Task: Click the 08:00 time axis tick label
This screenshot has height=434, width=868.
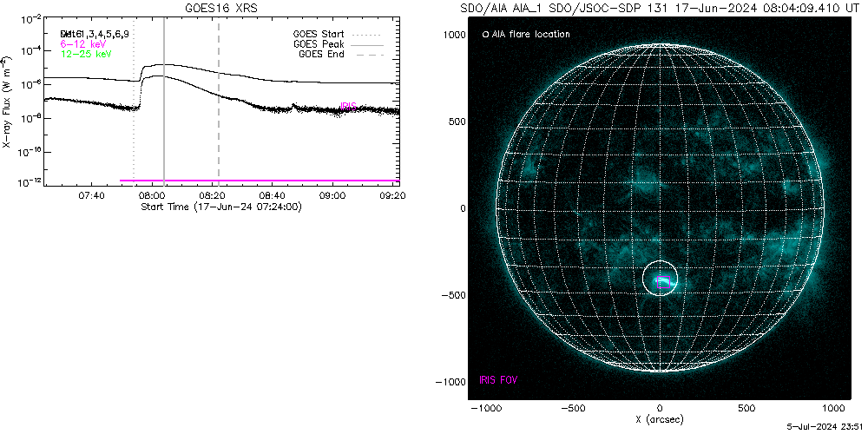Action: coord(152,196)
